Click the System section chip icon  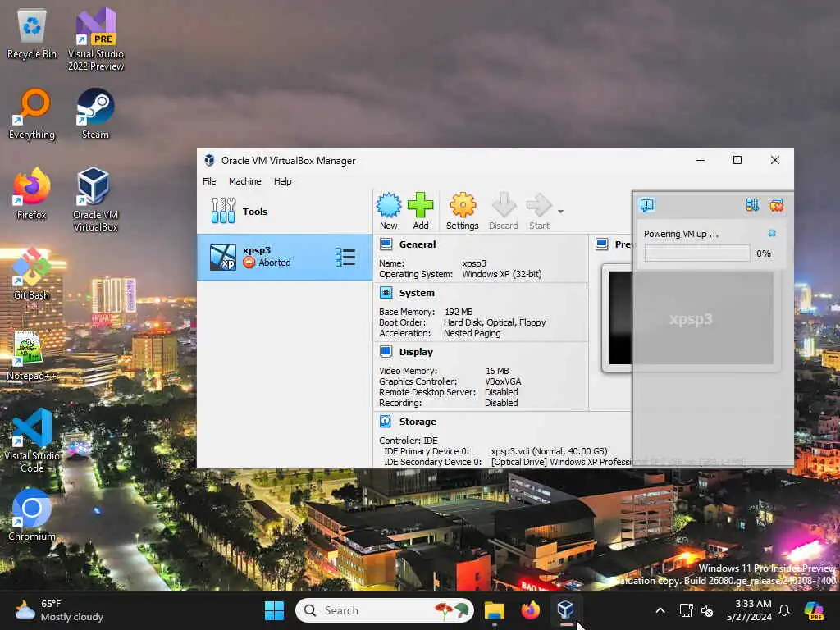(386, 293)
